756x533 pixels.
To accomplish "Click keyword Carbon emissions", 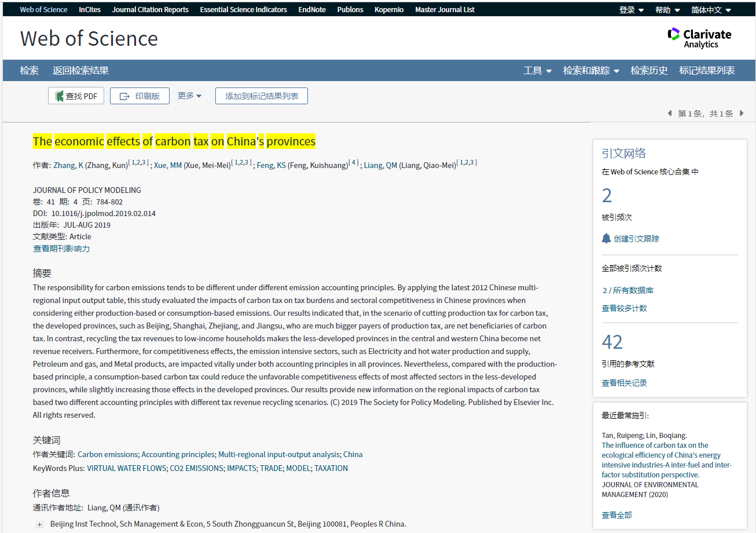I will (x=108, y=455).
